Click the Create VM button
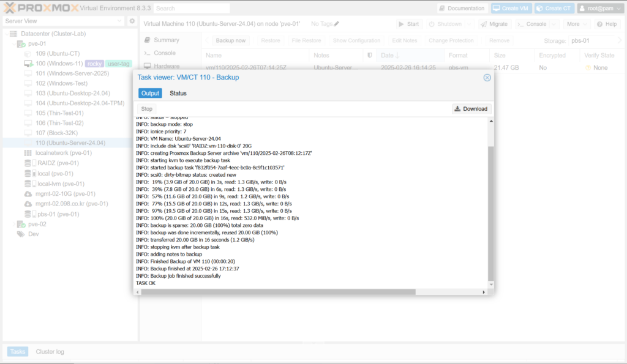The width and height of the screenshot is (627, 364). (x=511, y=9)
